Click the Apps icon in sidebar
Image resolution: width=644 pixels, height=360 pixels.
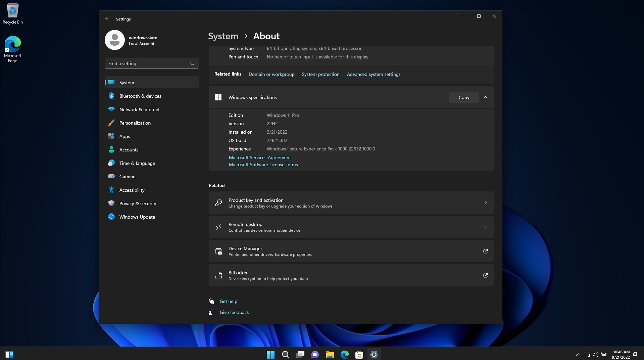(111, 136)
